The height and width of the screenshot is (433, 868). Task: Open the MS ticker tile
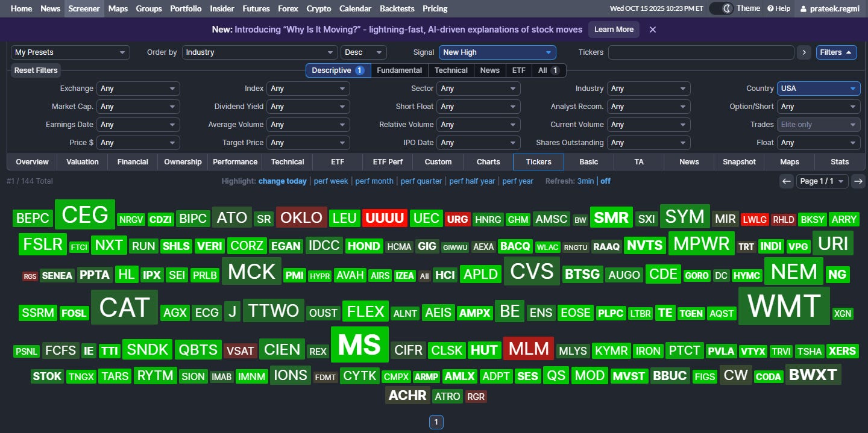coord(360,345)
